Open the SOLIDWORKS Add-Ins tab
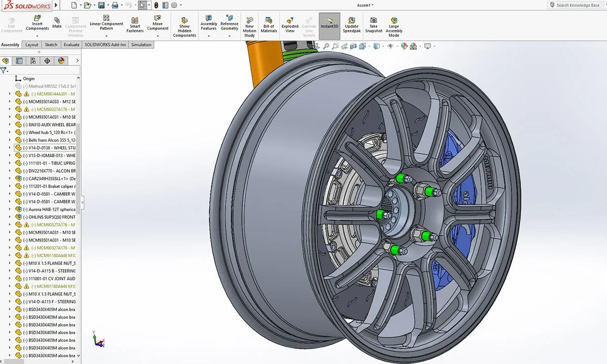 pyautogui.click(x=105, y=44)
